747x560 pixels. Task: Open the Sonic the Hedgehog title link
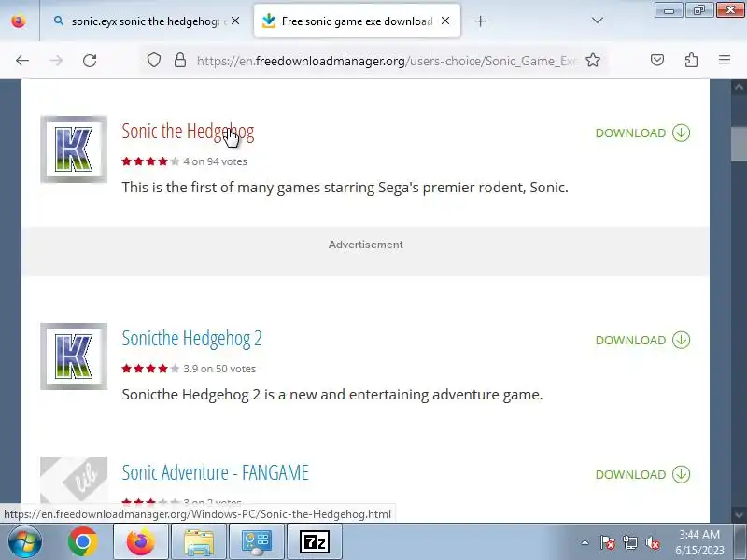pyautogui.click(x=188, y=131)
